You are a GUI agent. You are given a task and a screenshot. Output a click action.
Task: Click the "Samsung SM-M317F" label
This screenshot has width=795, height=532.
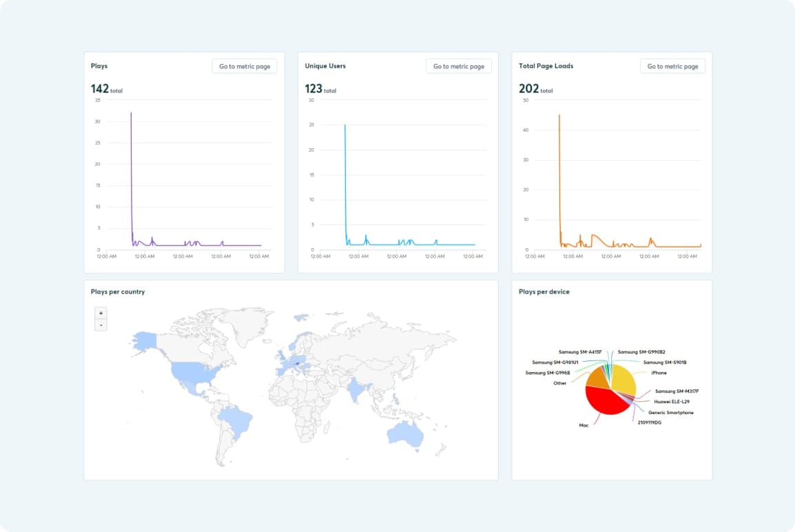[677, 391]
